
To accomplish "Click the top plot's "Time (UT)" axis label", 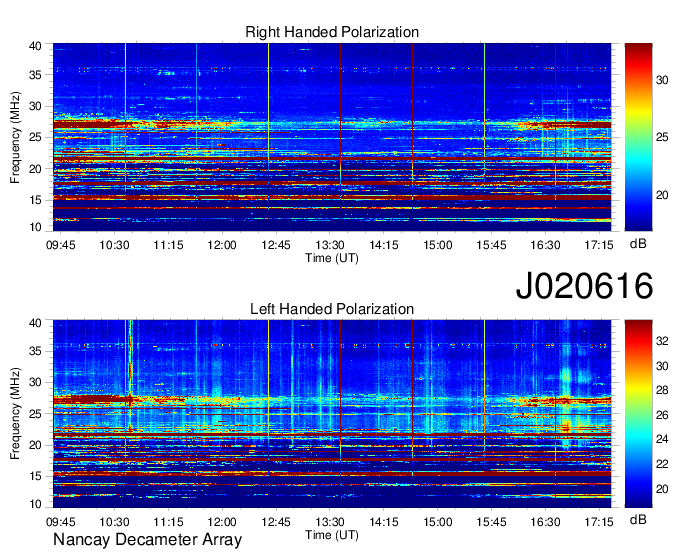I will coord(332,258).
